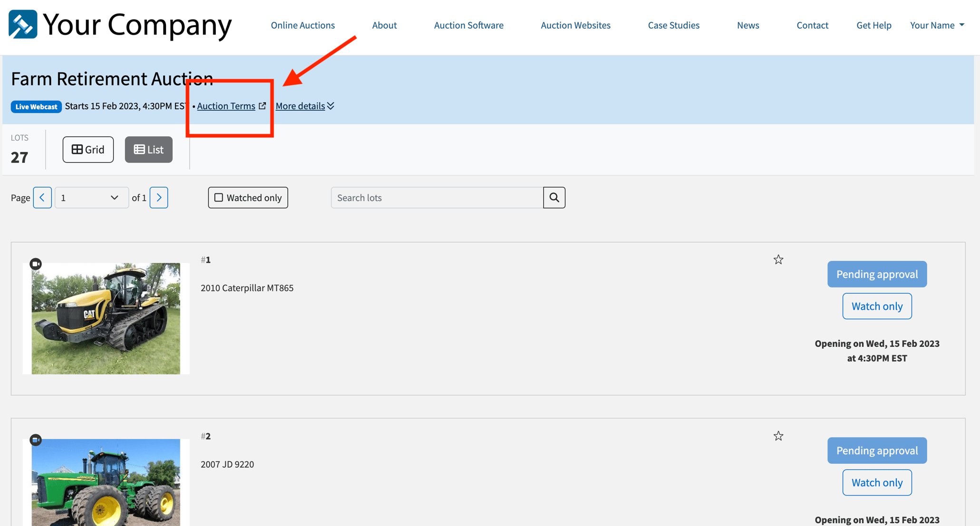The width and height of the screenshot is (980, 526).
Task: Click the video camera icon on lot 1 thumbnail
Action: (36, 264)
